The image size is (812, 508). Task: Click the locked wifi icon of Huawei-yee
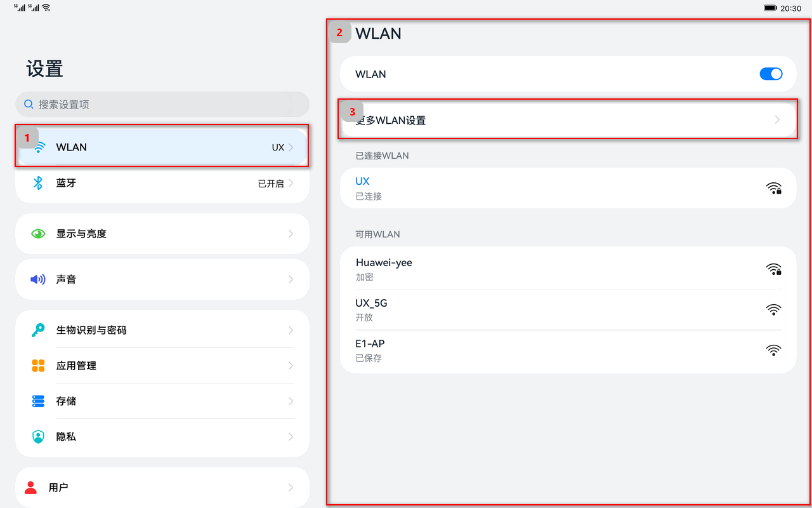coord(774,269)
